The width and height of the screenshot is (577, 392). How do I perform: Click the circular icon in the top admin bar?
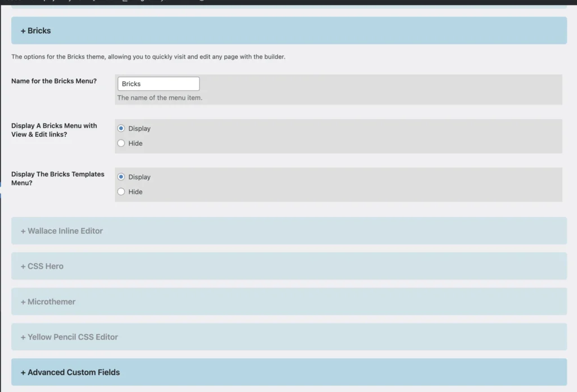[x=202, y=2]
